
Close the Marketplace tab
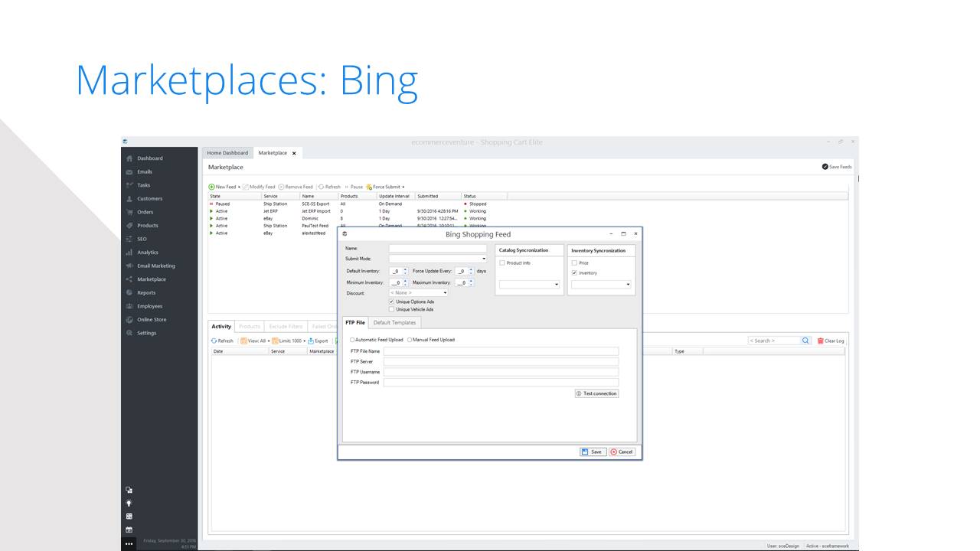[x=294, y=153]
